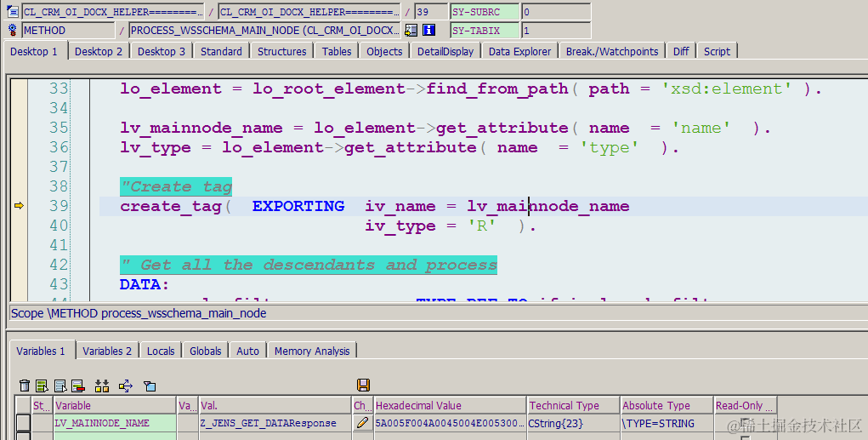Select the Variables 1 tab
868x440 pixels.
pos(41,351)
